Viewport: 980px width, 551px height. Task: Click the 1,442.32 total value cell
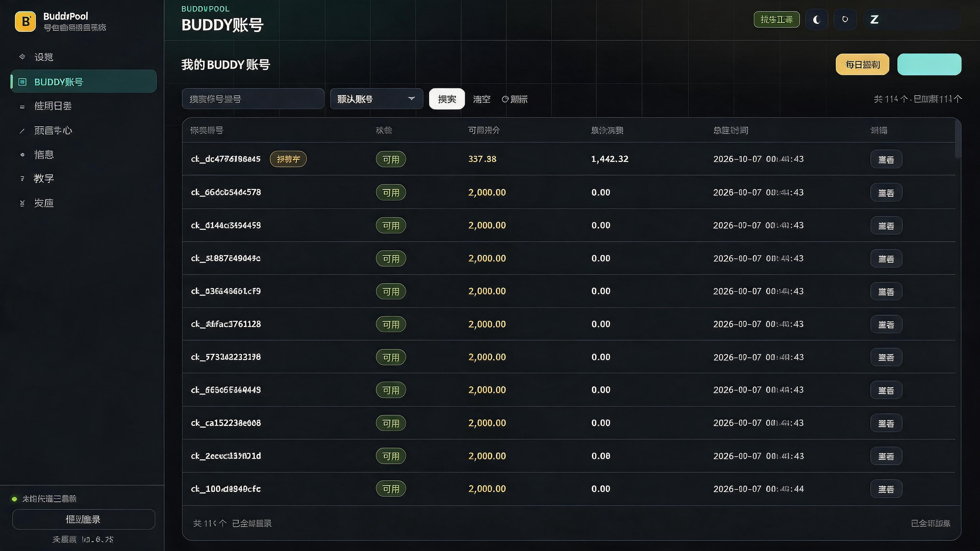coord(609,159)
